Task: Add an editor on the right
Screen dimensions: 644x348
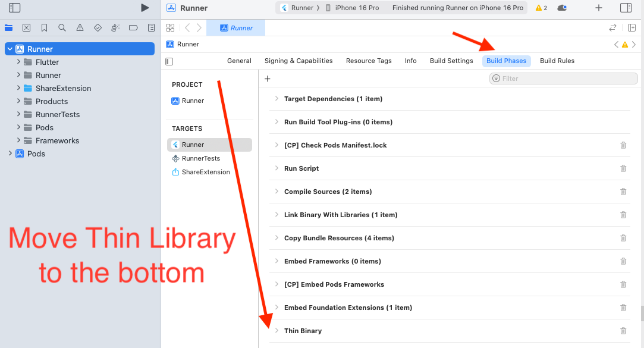Action: click(x=632, y=27)
